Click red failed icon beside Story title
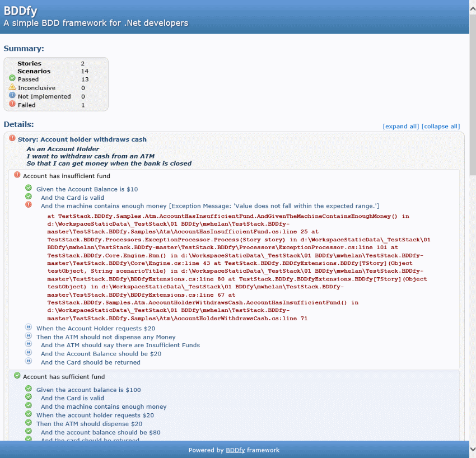This screenshot has height=458, width=476. [x=12, y=138]
